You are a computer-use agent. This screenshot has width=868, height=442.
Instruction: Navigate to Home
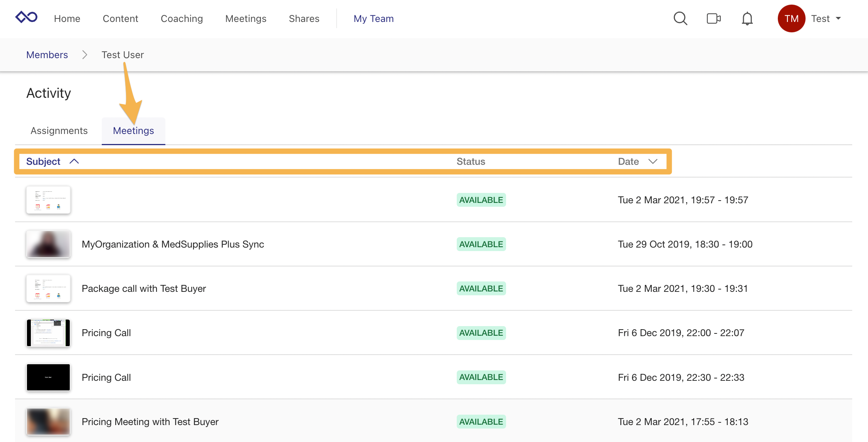coord(67,18)
